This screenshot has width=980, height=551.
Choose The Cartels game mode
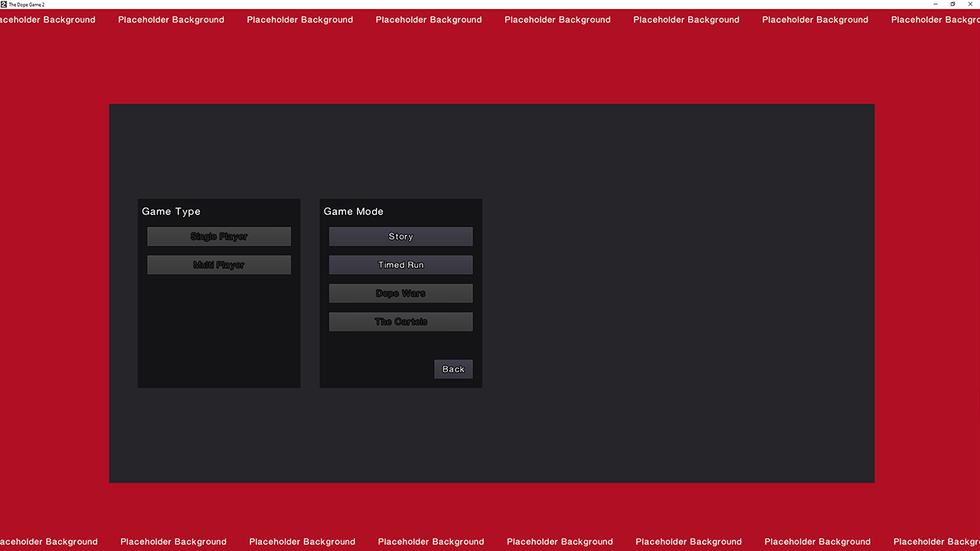click(400, 321)
